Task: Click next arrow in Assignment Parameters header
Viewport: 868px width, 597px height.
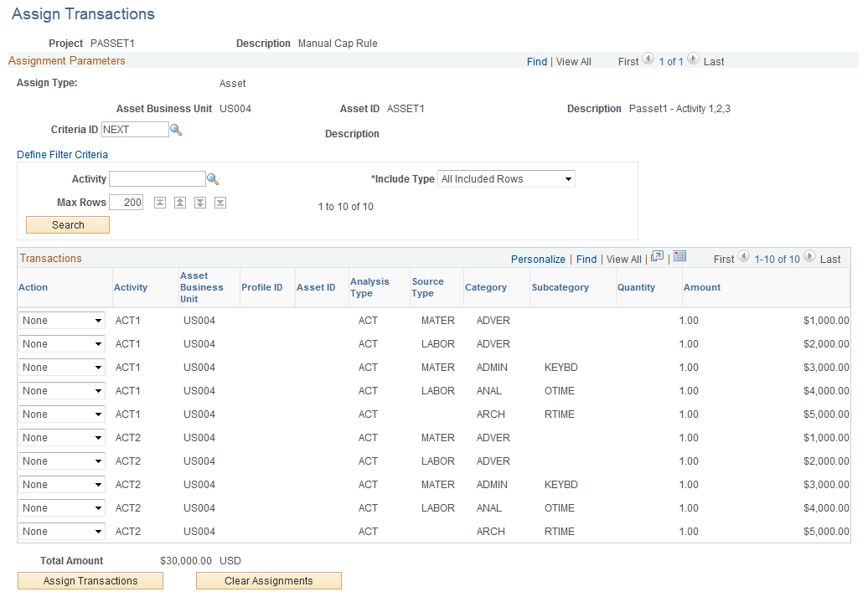Action: tap(693, 59)
